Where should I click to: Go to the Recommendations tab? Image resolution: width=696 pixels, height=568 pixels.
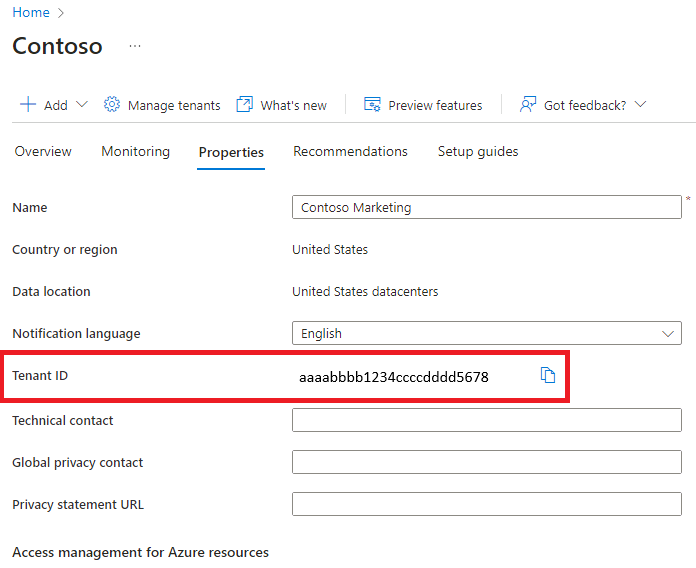pyautogui.click(x=350, y=152)
